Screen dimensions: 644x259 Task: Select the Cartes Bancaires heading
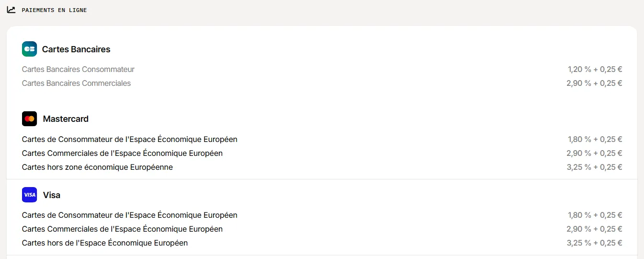tap(76, 49)
